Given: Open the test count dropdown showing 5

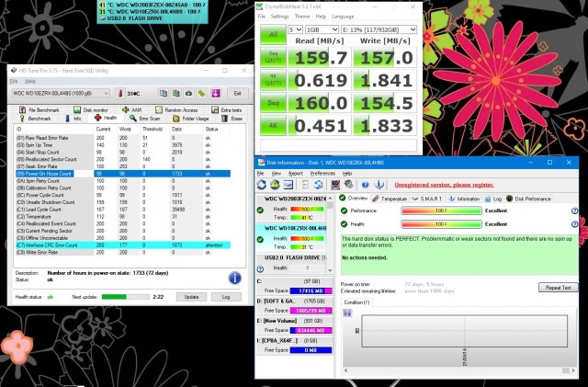Looking at the screenshot, I should pos(294,28).
